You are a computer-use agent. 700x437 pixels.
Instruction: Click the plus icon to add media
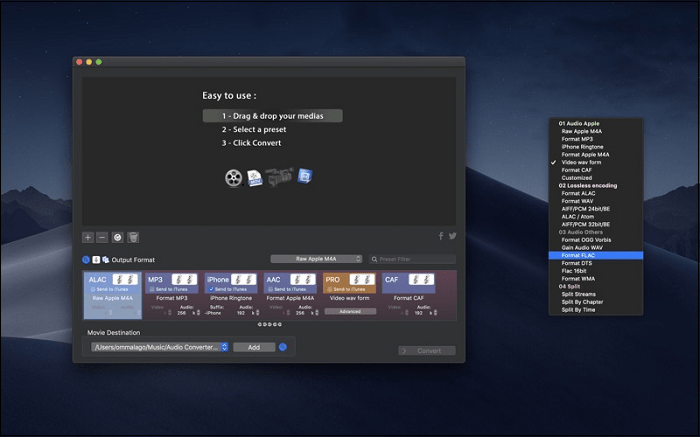coord(88,237)
